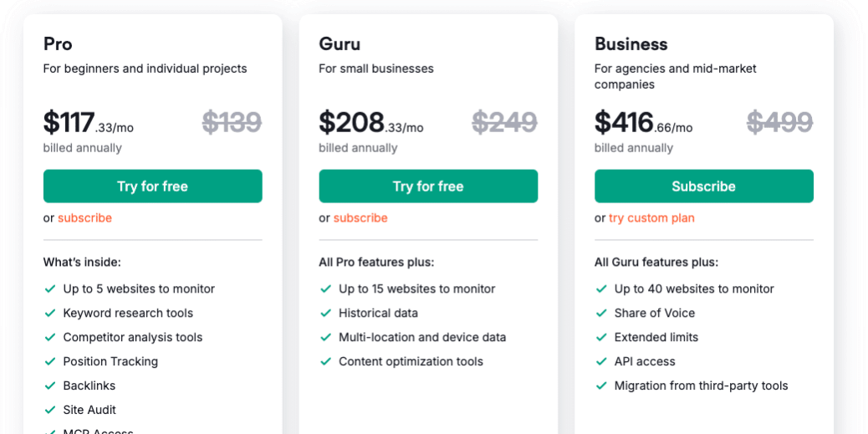This screenshot has width=868, height=434.
Task: Click checkmark next to API access
Action: point(601,362)
